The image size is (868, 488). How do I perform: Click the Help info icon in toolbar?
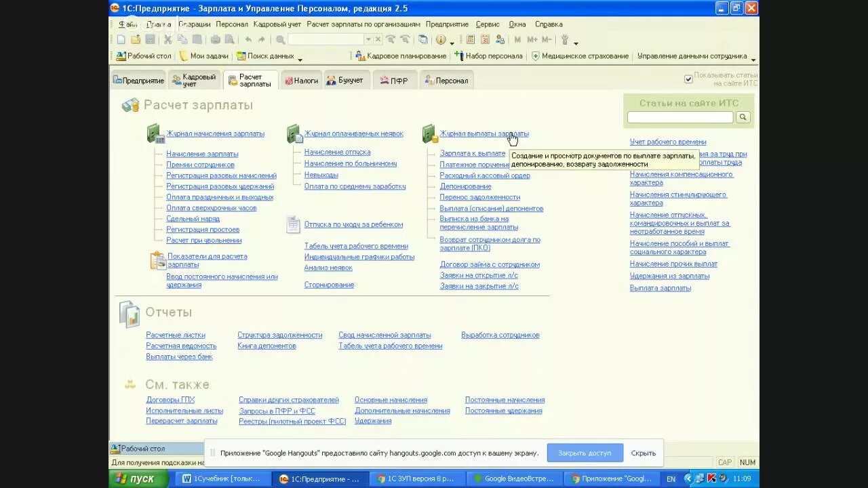[441, 39]
